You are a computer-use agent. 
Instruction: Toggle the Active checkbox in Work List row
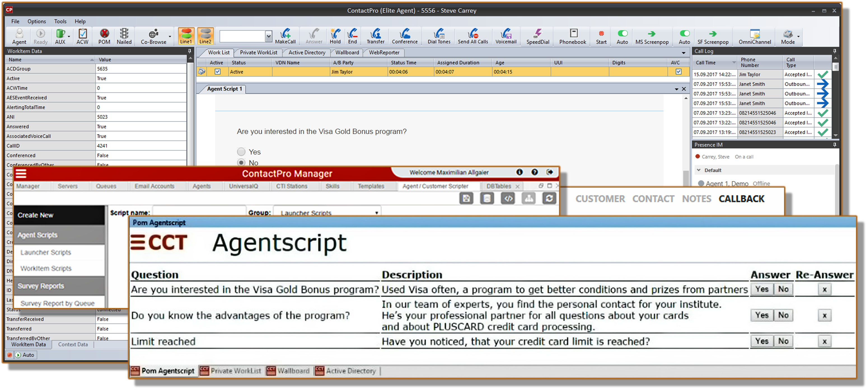[x=218, y=72]
